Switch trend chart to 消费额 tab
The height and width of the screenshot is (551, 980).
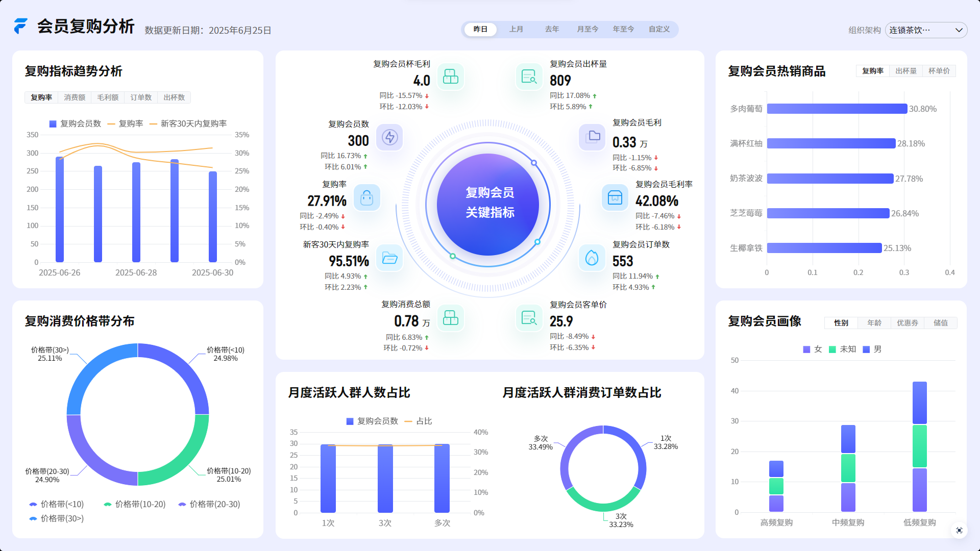click(75, 97)
